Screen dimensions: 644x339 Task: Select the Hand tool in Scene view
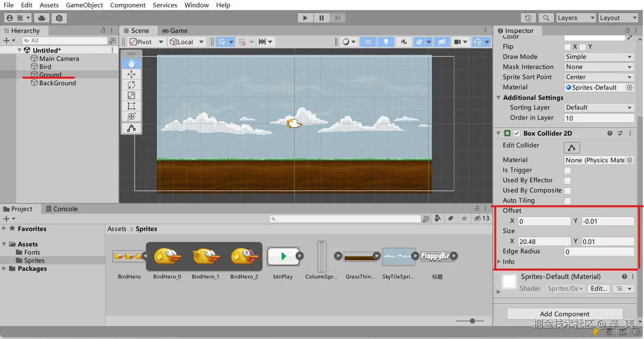(131, 64)
